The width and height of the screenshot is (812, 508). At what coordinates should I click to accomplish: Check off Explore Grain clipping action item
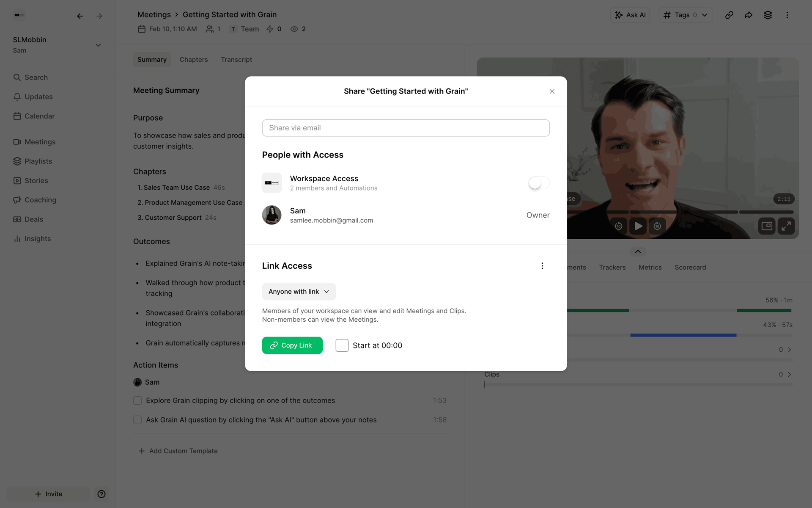(x=137, y=400)
